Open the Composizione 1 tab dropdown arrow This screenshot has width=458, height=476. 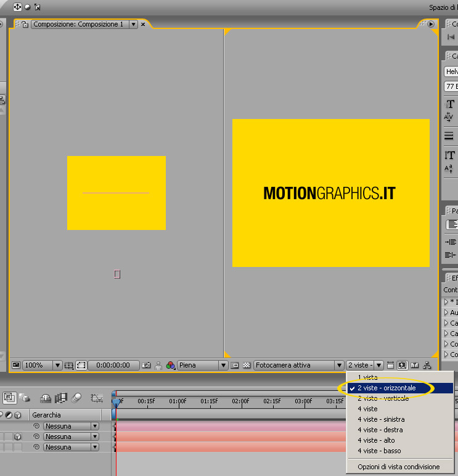tap(133, 24)
